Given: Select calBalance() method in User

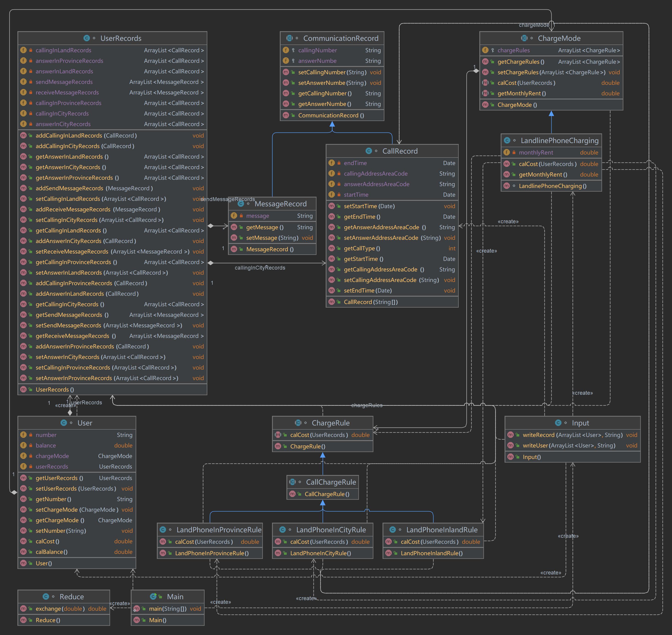Looking at the screenshot, I should (77, 552).
